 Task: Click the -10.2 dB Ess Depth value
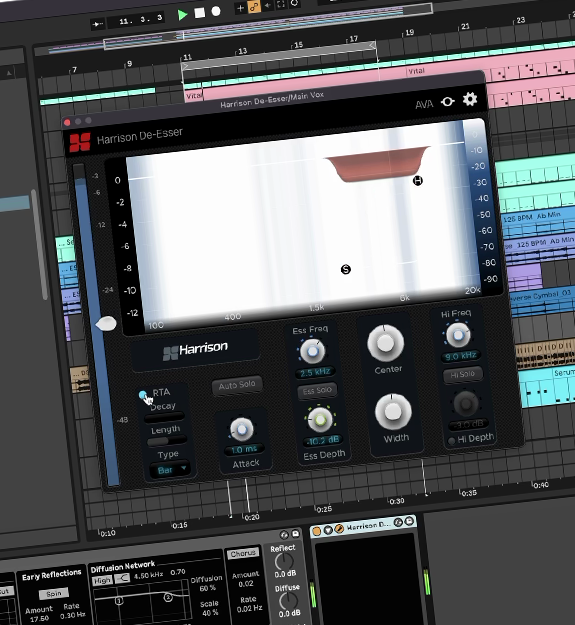click(323, 440)
